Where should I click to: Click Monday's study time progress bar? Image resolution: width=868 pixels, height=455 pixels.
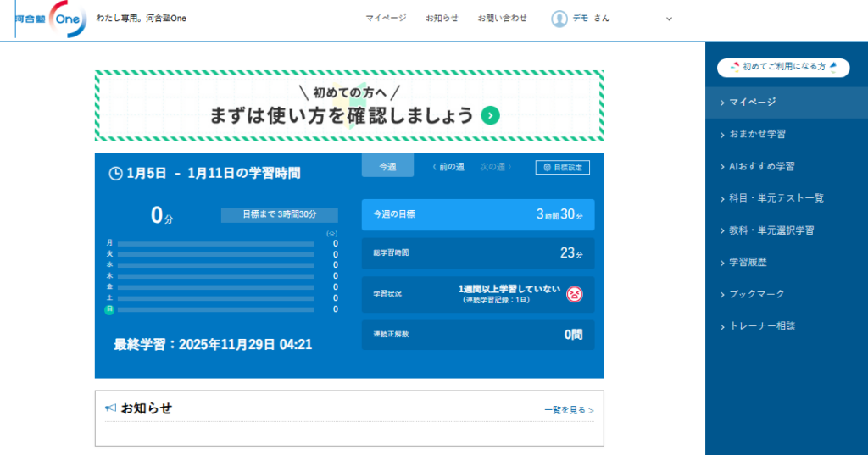point(216,243)
